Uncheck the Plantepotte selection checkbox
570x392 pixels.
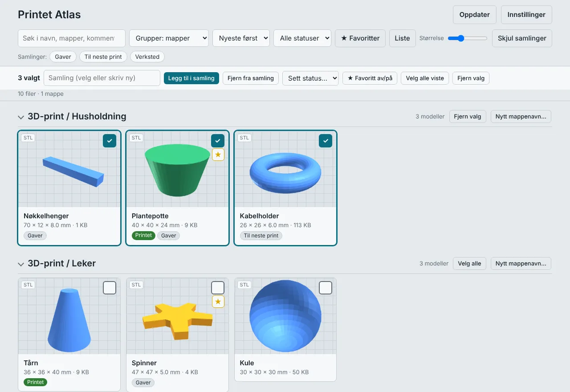[218, 141]
